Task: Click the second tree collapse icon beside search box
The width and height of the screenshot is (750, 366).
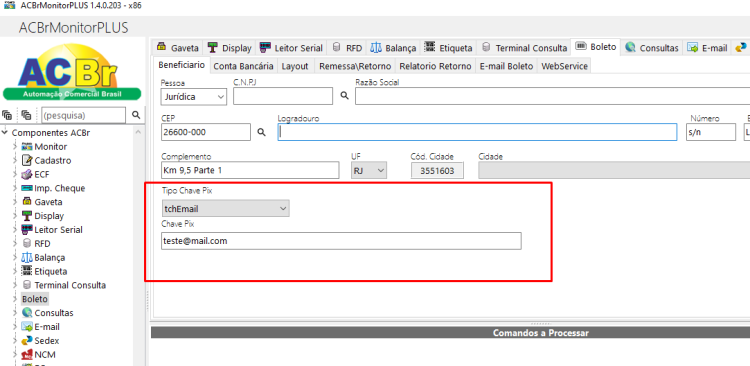Action: point(26,115)
